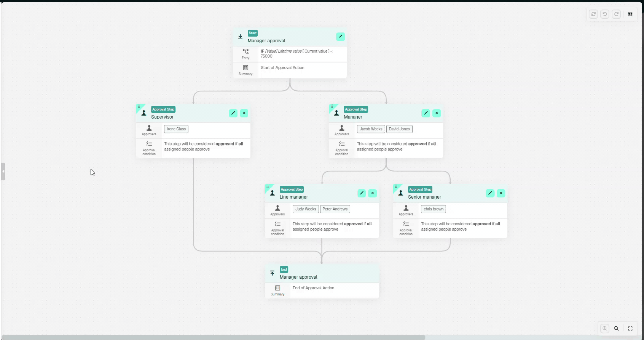Zoom in on the workflow canvas

tap(605, 329)
